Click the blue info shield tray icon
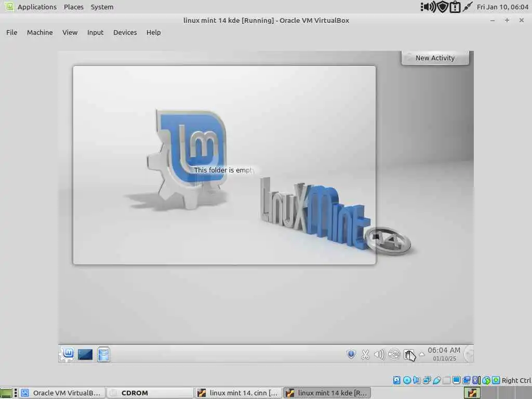532x399 pixels. click(351, 354)
